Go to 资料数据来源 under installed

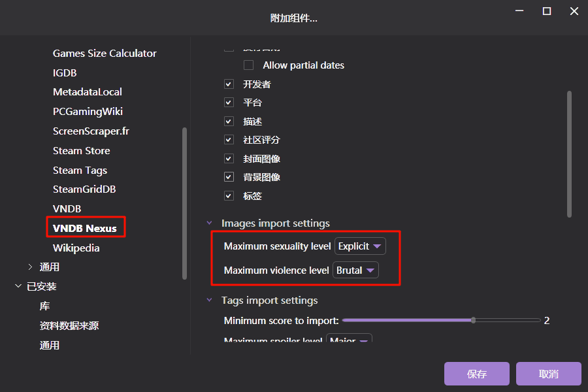pyautogui.click(x=69, y=326)
